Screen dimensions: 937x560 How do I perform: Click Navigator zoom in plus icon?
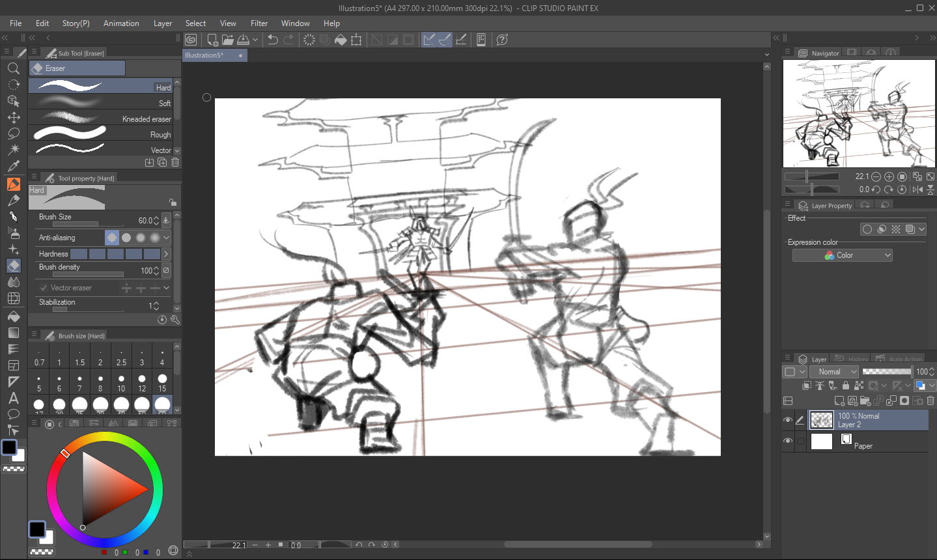point(889,176)
